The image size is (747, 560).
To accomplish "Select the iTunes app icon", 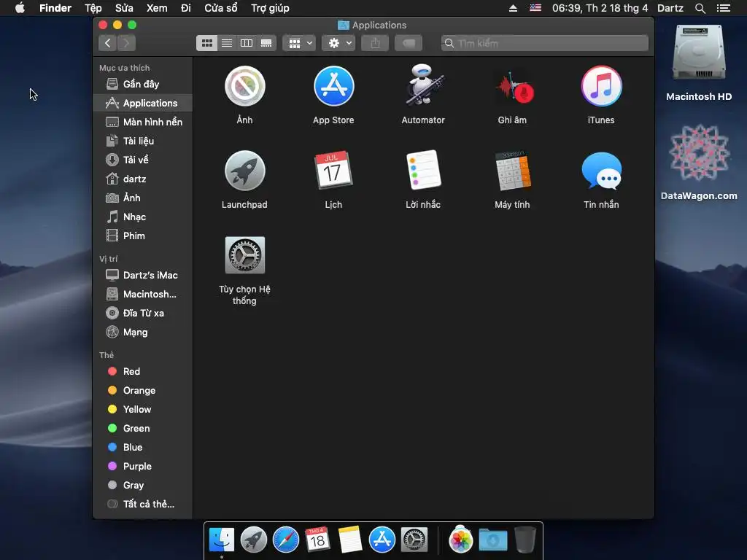I will point(601,86).
